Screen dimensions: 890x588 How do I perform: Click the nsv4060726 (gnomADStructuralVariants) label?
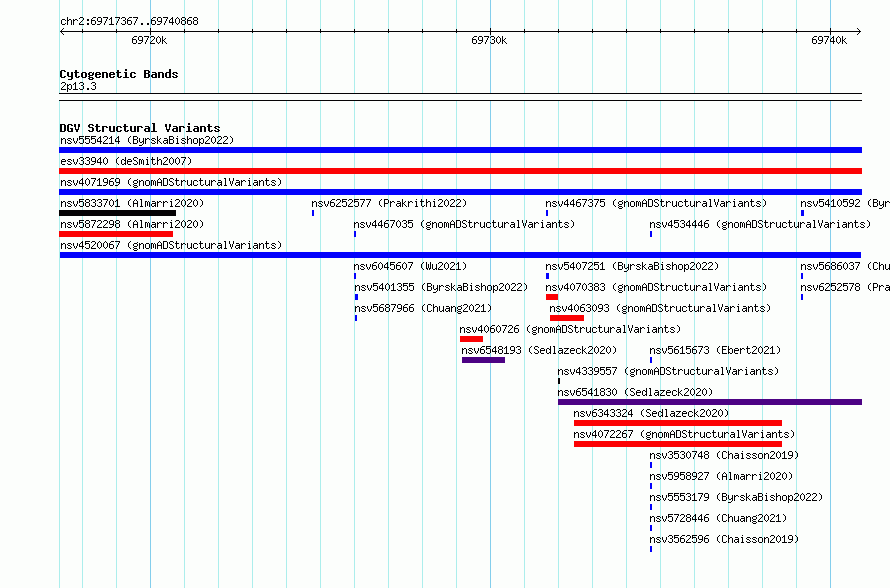coord(570,329)
